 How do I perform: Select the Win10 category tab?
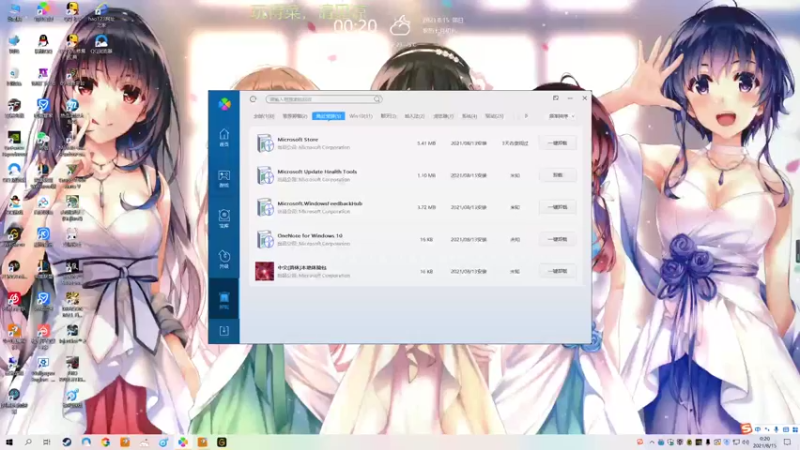(x=361, y=116)
